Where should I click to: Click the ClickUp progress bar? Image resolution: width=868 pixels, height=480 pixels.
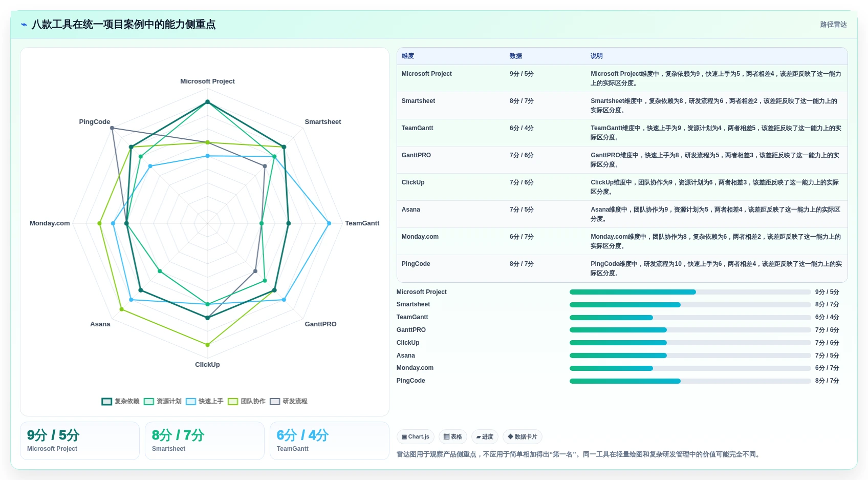[690, 343]
